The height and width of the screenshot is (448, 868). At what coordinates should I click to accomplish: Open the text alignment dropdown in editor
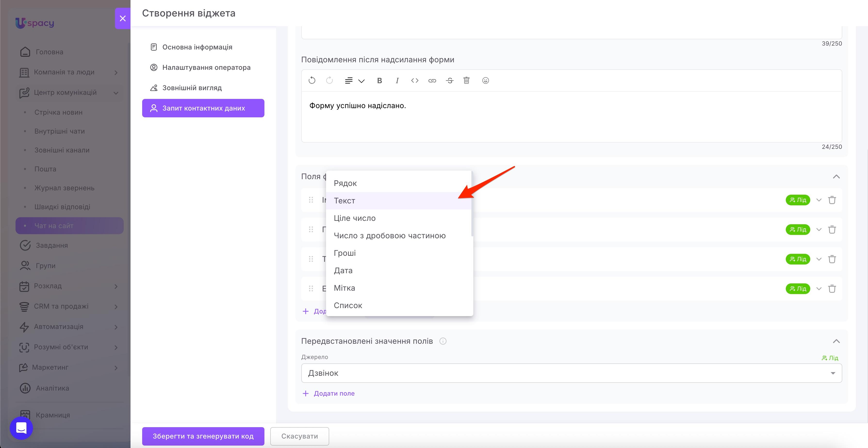click(x=354, y=80)
